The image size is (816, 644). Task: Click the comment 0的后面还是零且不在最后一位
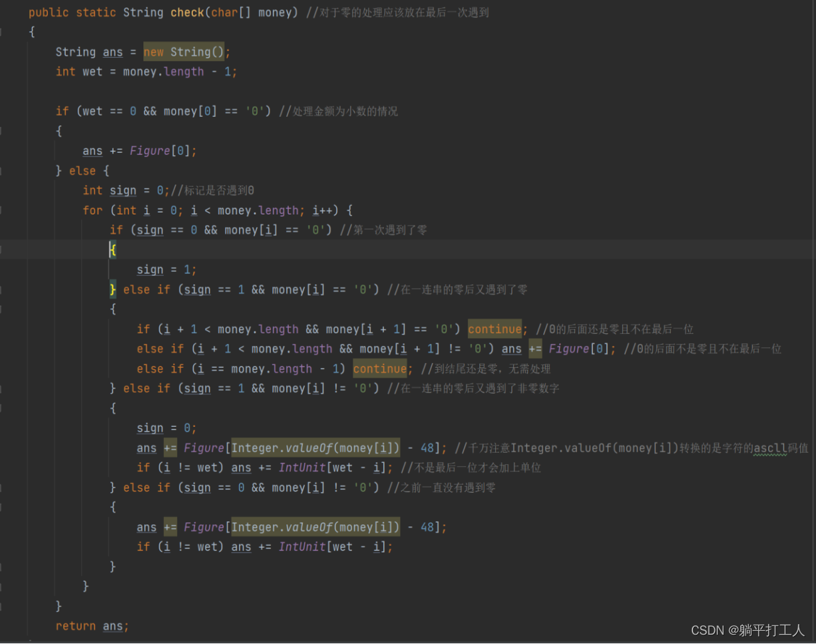[x=615, y=329]
